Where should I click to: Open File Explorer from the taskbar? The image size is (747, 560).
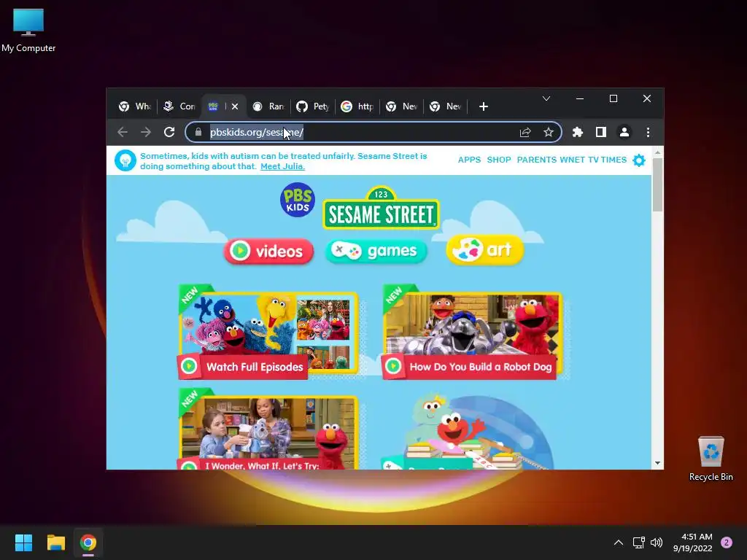(x=55, y=542)
